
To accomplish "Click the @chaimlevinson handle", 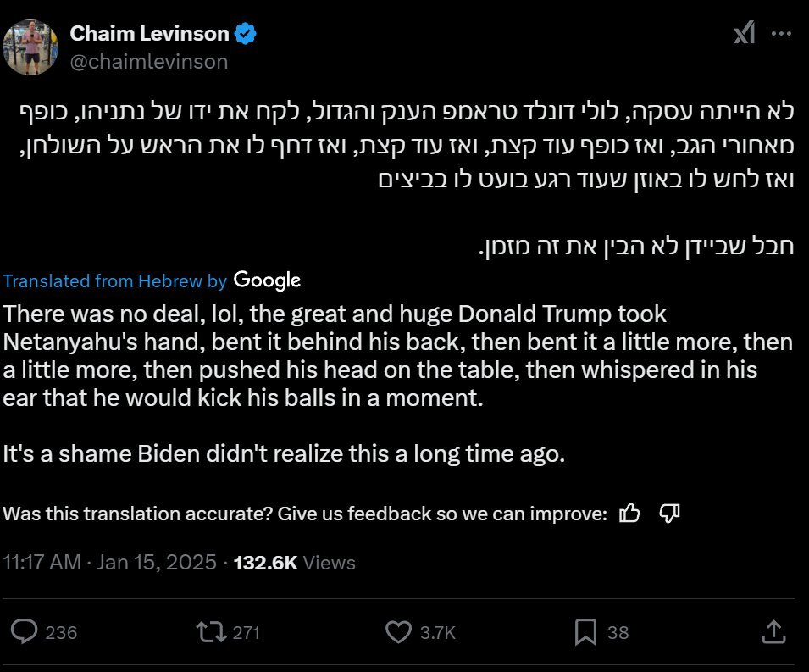I will click(x=148, y=61).
